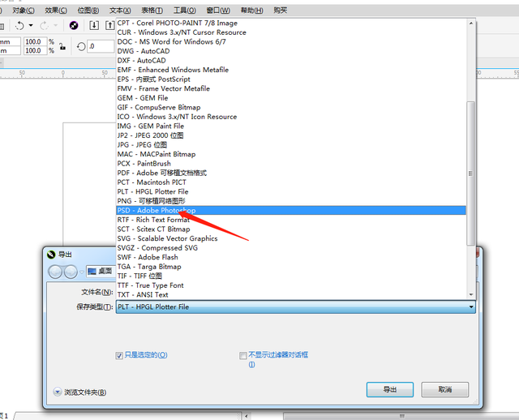Open the 帮助(H) menu

252,11
